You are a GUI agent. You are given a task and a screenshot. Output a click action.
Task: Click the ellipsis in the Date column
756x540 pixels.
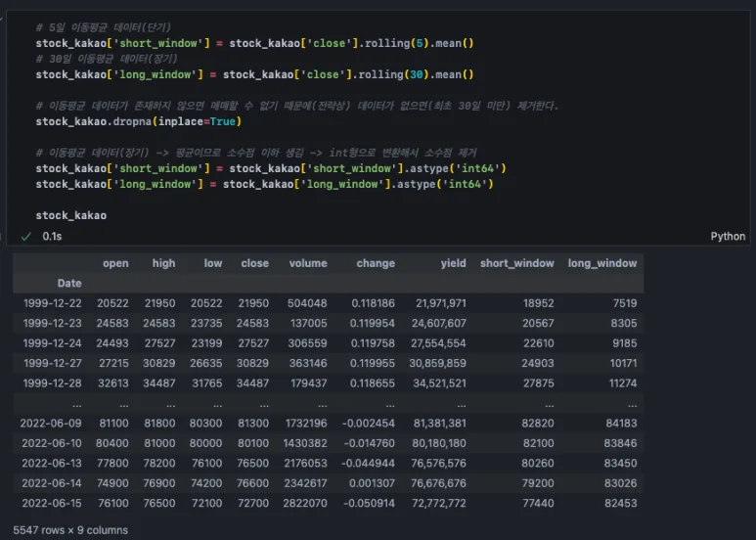(x=75, y=402)
